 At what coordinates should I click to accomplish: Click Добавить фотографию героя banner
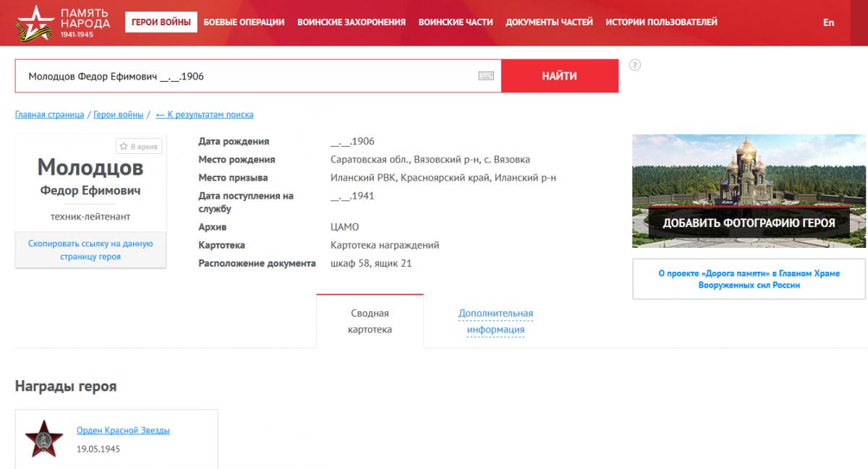pos(749,223)
